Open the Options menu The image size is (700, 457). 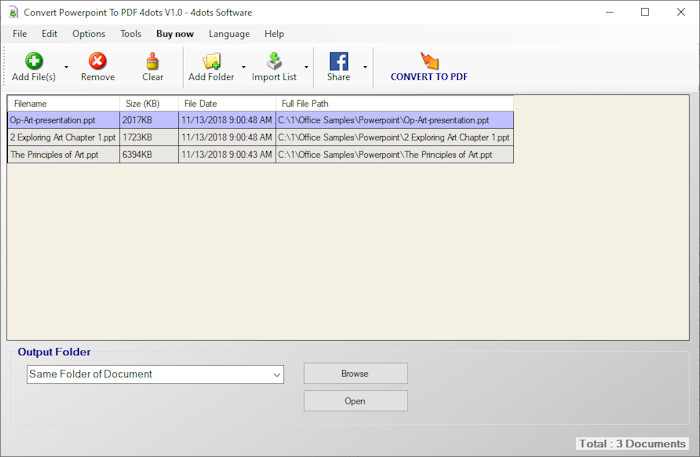[x=89, y=34]
